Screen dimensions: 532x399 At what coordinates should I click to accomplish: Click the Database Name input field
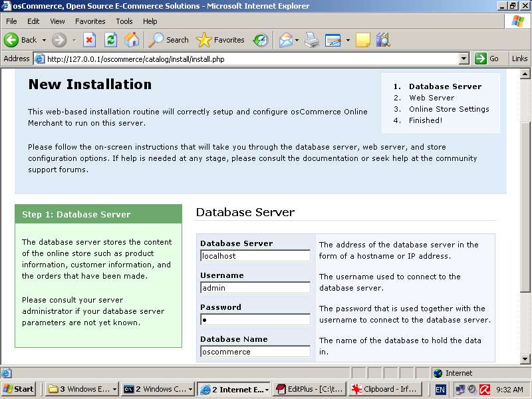[x=255, y=352]
